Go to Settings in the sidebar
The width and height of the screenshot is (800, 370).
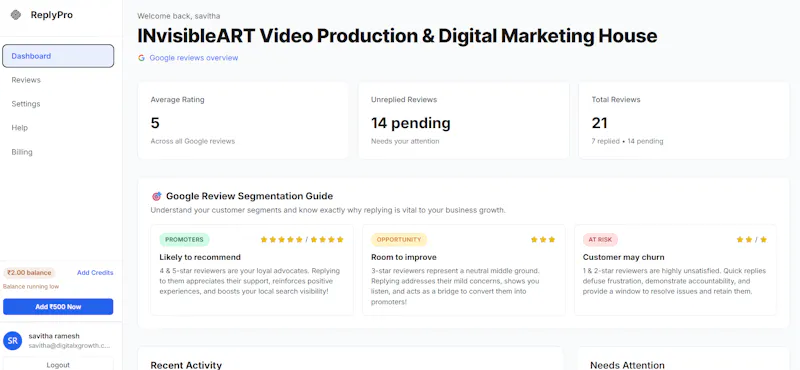point(26,104)
